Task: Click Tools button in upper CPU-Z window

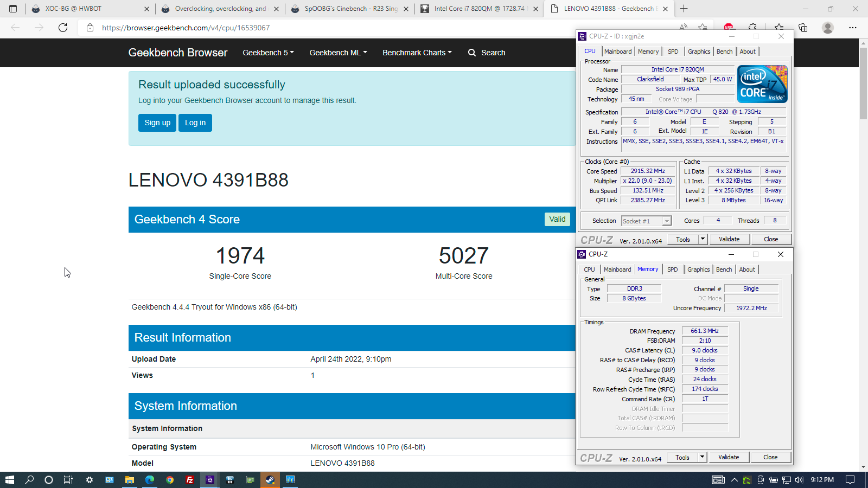Action: coord(683,239)
